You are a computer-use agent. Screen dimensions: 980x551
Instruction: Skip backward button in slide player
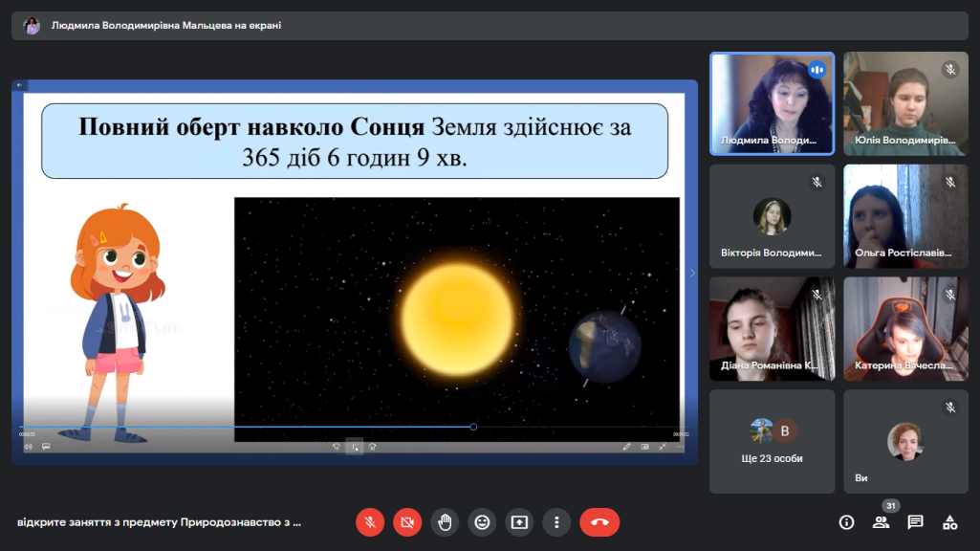click(x=337, y=447)
